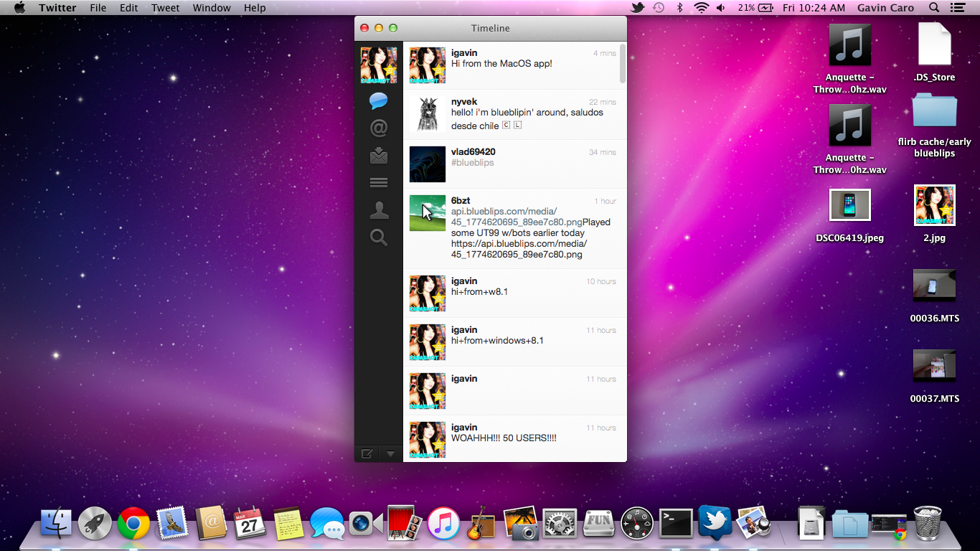980x551 pixels.
Task: Expand the sidebar bottom dropdown arrow
Action: click(390, 453)
